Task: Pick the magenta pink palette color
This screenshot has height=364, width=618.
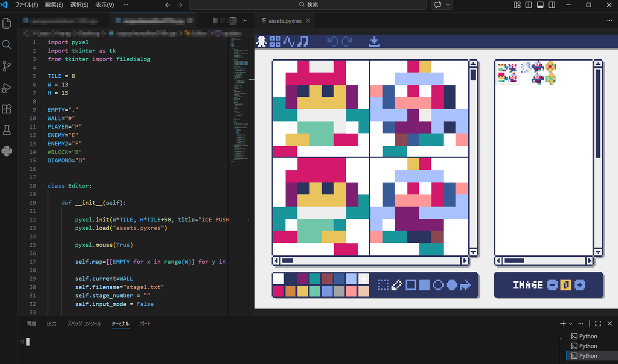Action: 278,291
